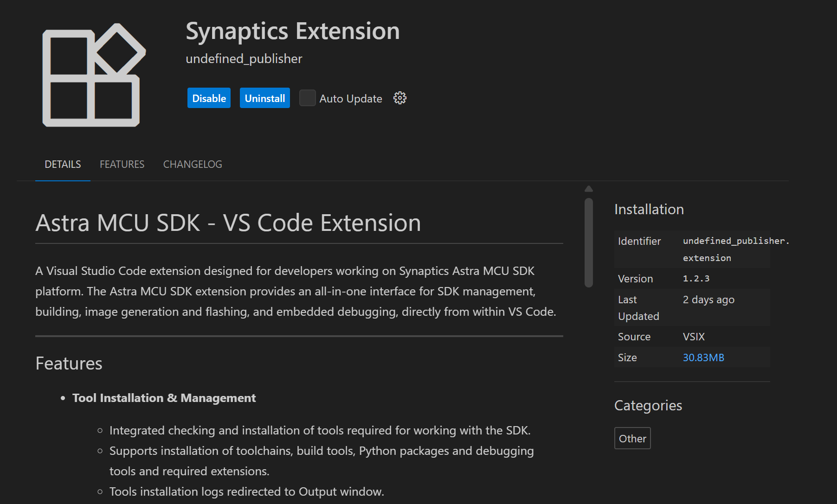Click the undefined_publisher.extension identifier value
The height and width of the screenshot is (504, 837).
click(735, 249)
